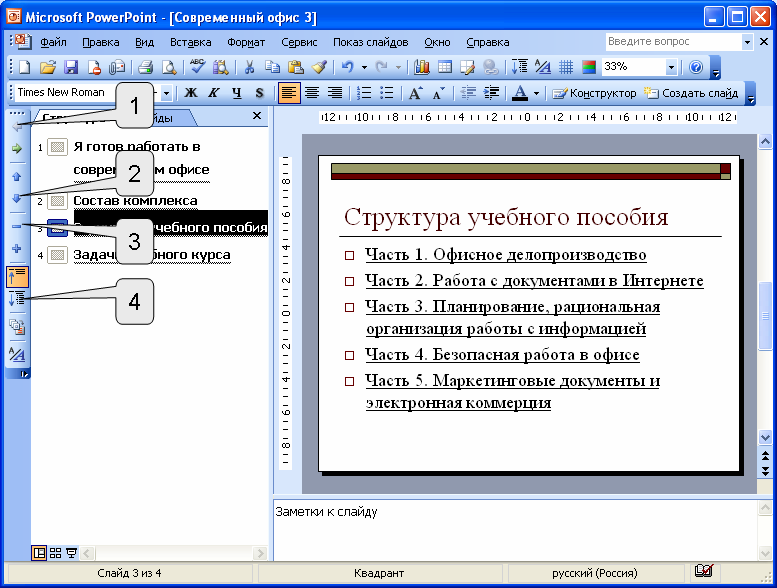The image size is (777, 588).
Task: Click Создать слайд button
Action: coord(690,93)
